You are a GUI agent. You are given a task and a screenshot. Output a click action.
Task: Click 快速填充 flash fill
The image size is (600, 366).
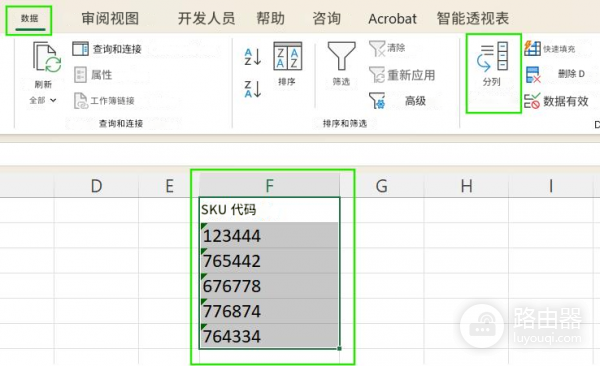click(549, 49)
